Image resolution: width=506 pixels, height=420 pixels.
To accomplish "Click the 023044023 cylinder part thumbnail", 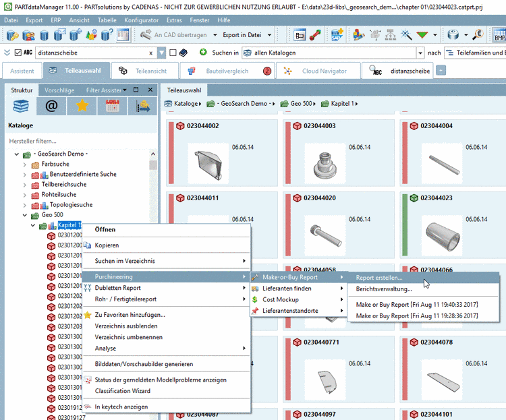I will point(443,235).
